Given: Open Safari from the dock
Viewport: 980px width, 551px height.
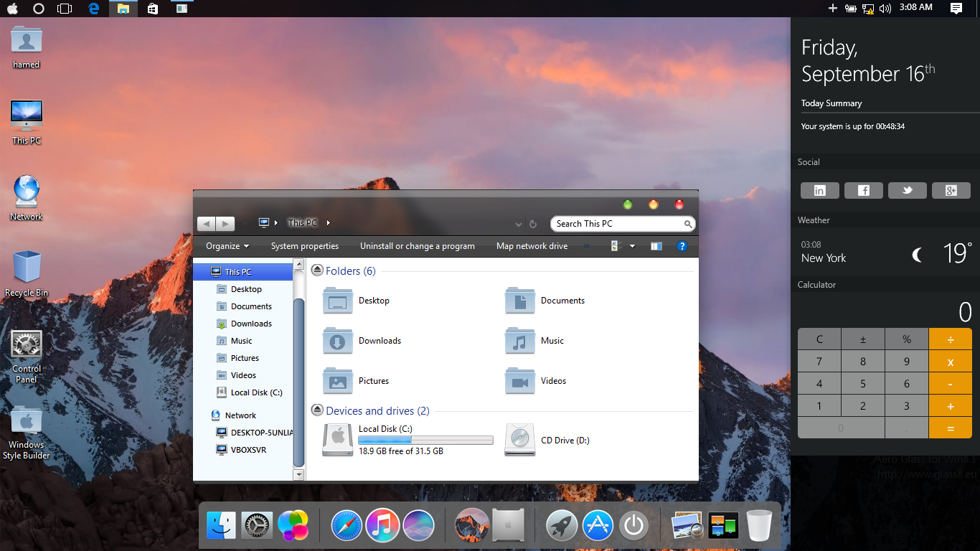Looking at the screenshot, I should click(x=347, y=526).
